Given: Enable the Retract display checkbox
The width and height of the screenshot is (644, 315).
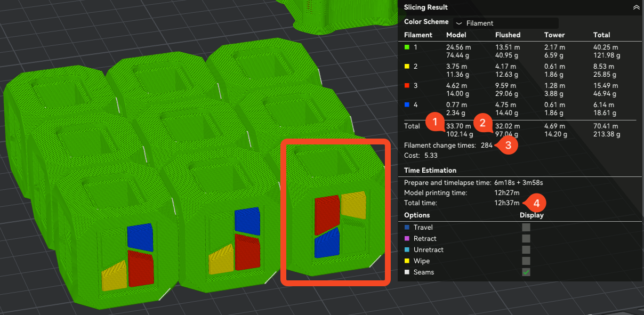Looking at the screenshot, I should 526,238.
